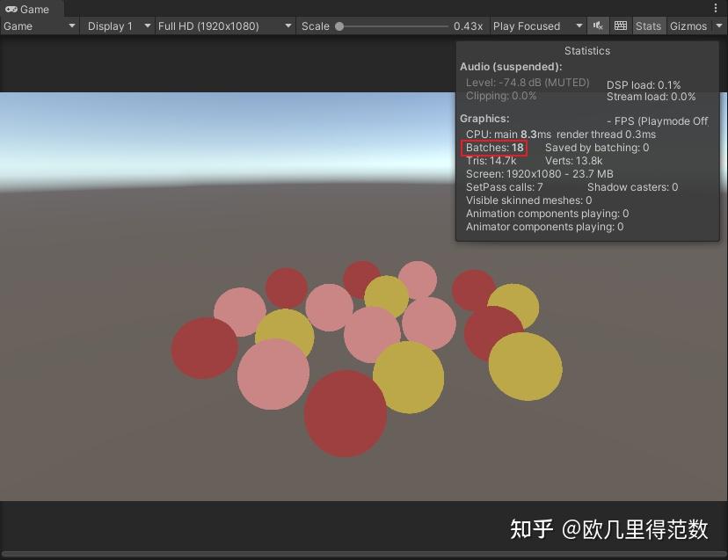
Task: Open the Play Focused options dropdown
Action: coord(578,25)
